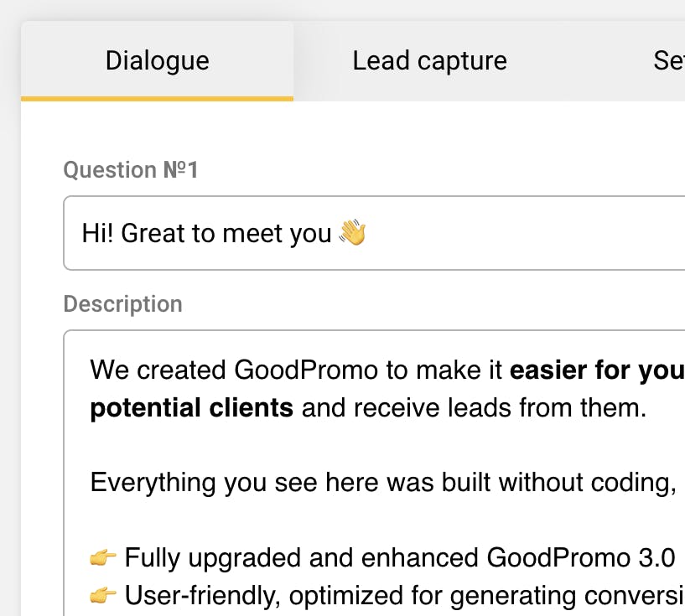Click the 'Question №1' field label
Viewport: 685px width, 616px height.
(131, 170)
